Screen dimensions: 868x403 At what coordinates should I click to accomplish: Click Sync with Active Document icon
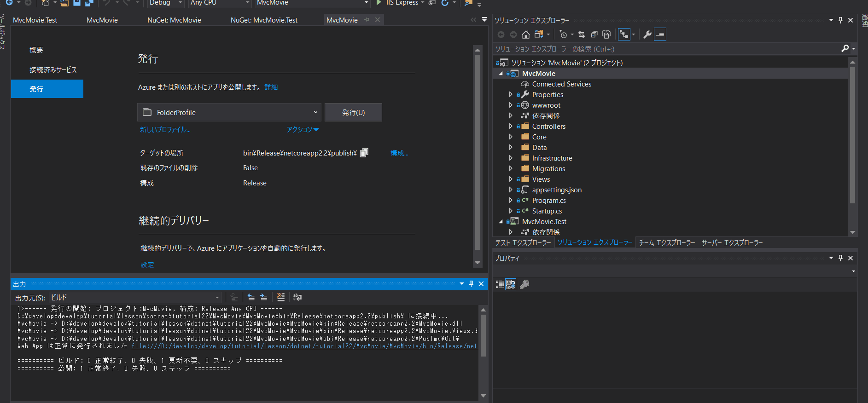point(582,35)
